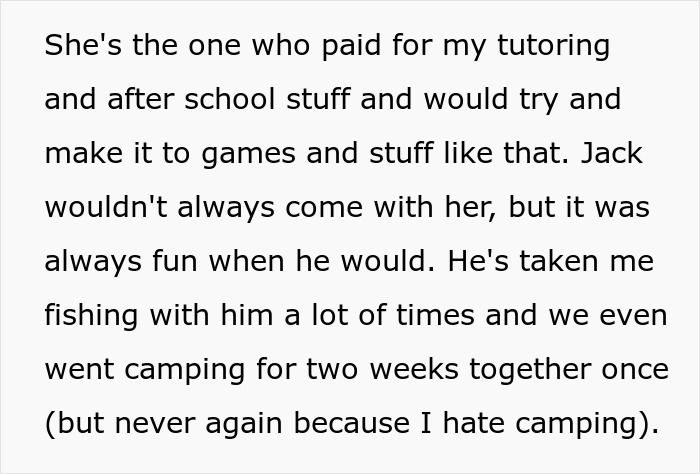Screen dimensions: 700x474
Task: Click the words "two weeks"
Action: [x=383, y=370]
